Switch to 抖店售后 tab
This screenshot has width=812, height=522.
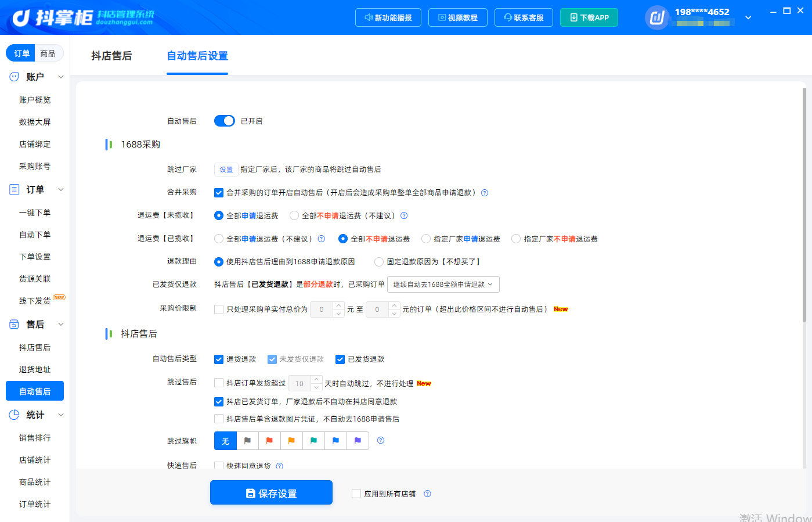tap(111, 56)
